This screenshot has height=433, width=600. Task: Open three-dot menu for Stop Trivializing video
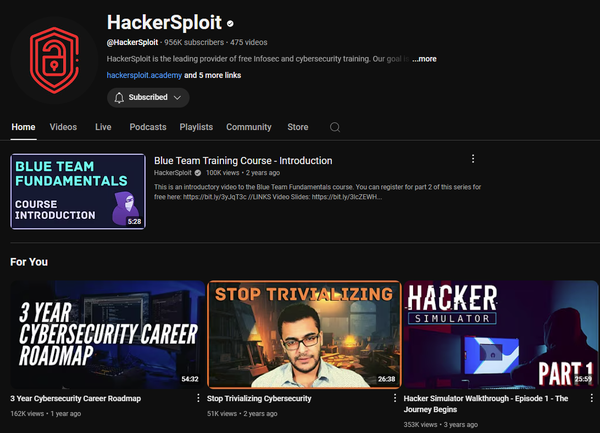click(395, 400)
